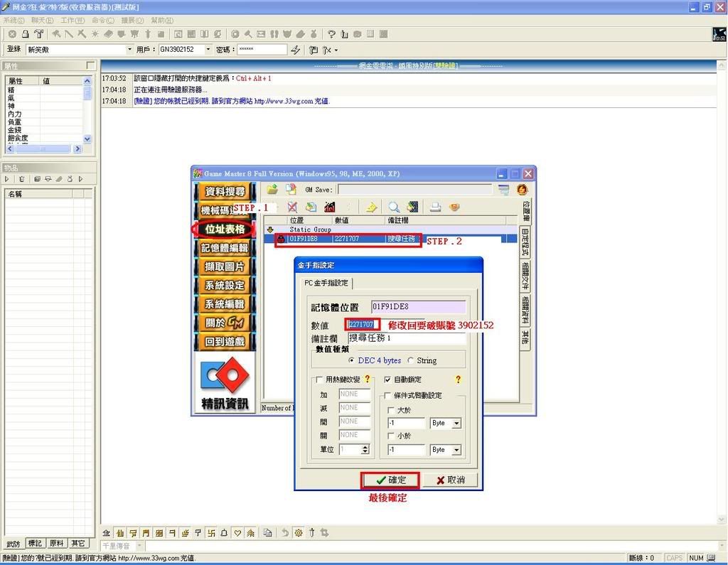The width and height of the screenshot is (728, 565).
Task: Click the 資料搜尋 sidebar button
Action: [225, 192]
